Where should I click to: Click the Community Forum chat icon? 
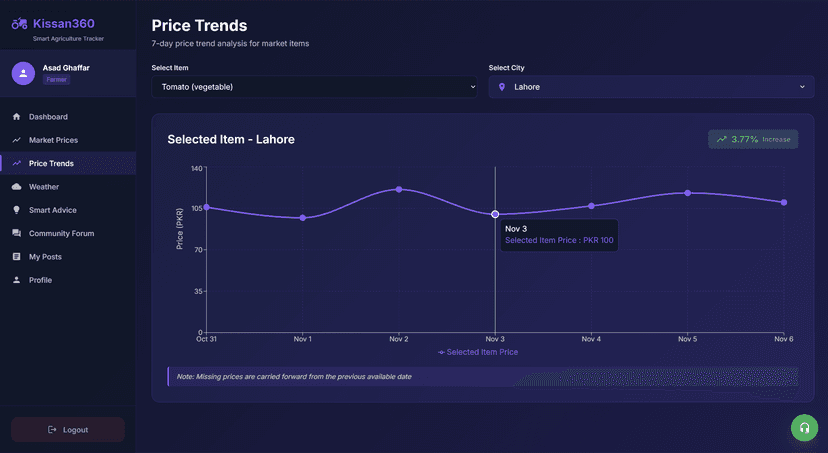[x=16, y=233]
